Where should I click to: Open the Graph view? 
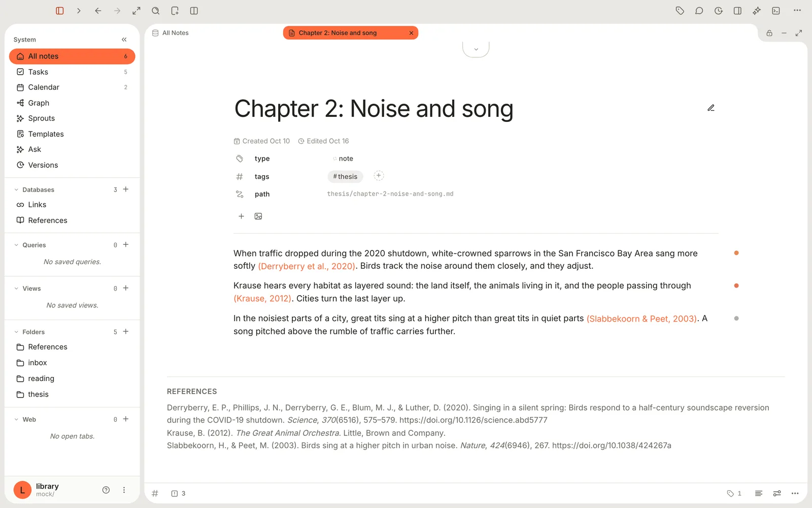72,103
